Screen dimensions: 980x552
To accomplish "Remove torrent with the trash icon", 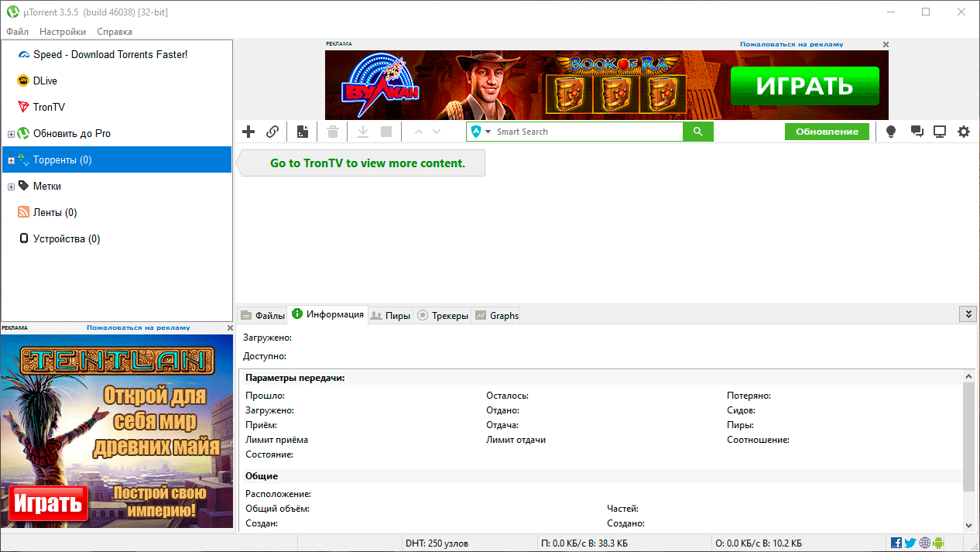I will click(x=333, y=132).
